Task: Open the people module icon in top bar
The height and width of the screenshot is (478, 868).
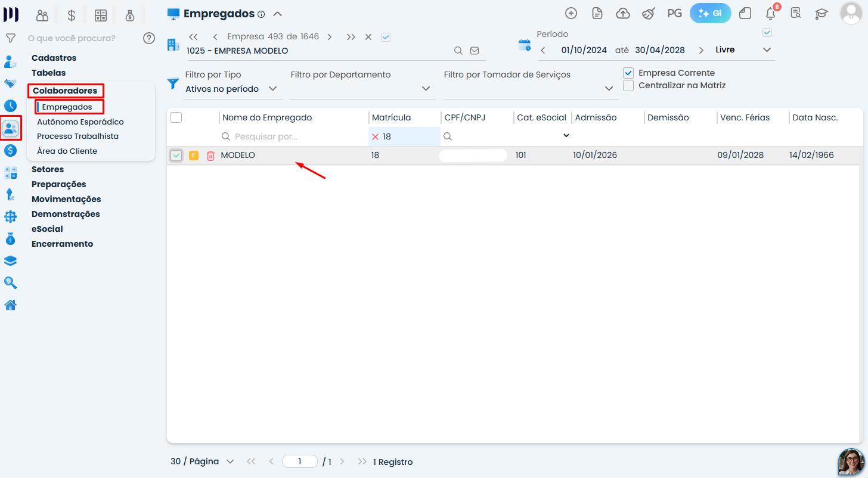Action: (42, 15)
